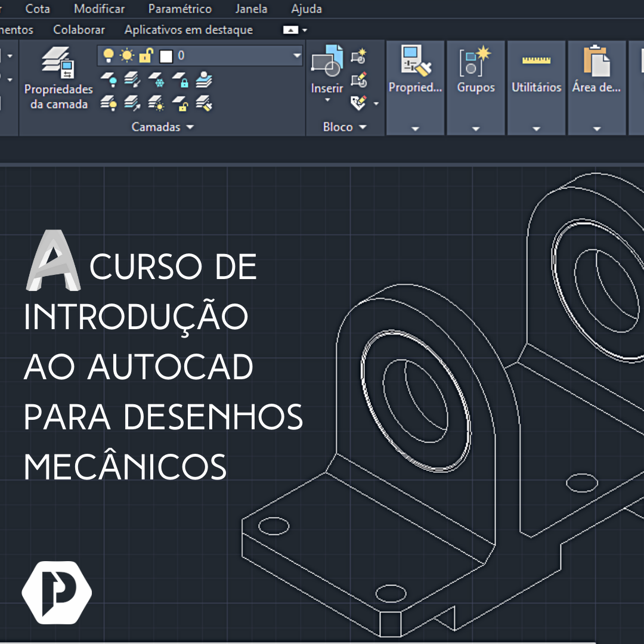Click the Colaborar ribbon tab
The height and width of the screenshot is (644, 644).
click(79, 29)
